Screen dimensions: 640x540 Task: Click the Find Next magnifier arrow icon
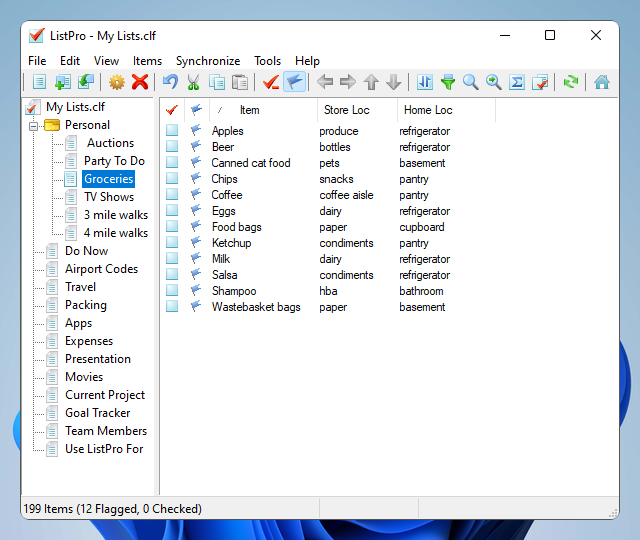point(494,82)
